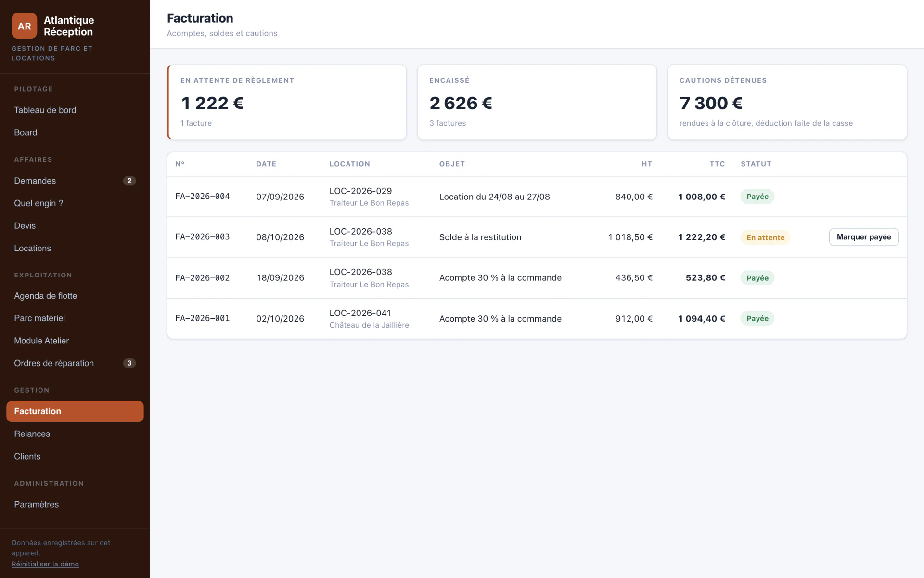Image resolution: width=924 pixels, height=578 pixels.
Task: Click the date 08/10/2026
Action: pos(280,237)
